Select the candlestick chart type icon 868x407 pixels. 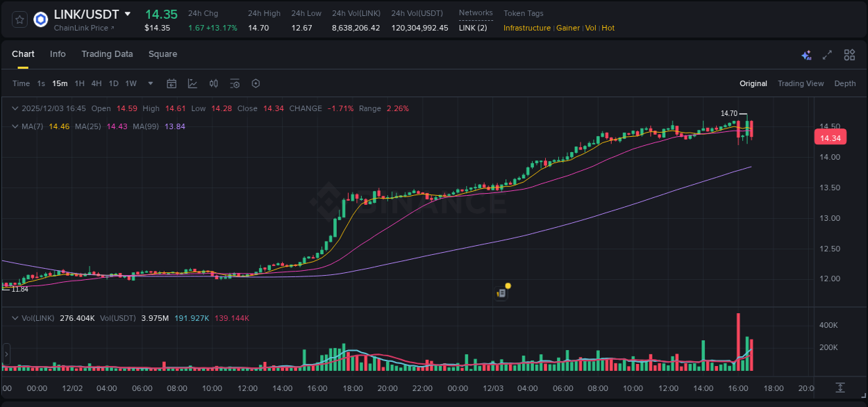(213, 83)
